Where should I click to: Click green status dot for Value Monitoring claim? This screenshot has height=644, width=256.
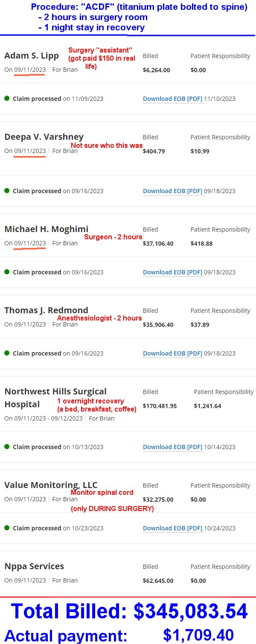tap(7, 528)
